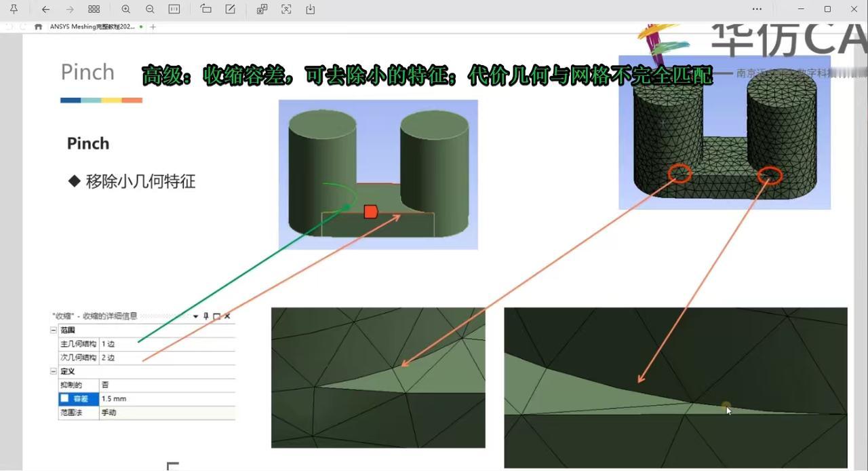
Task: Collapse the 定义 section
Action: click(x=54, y=371)
